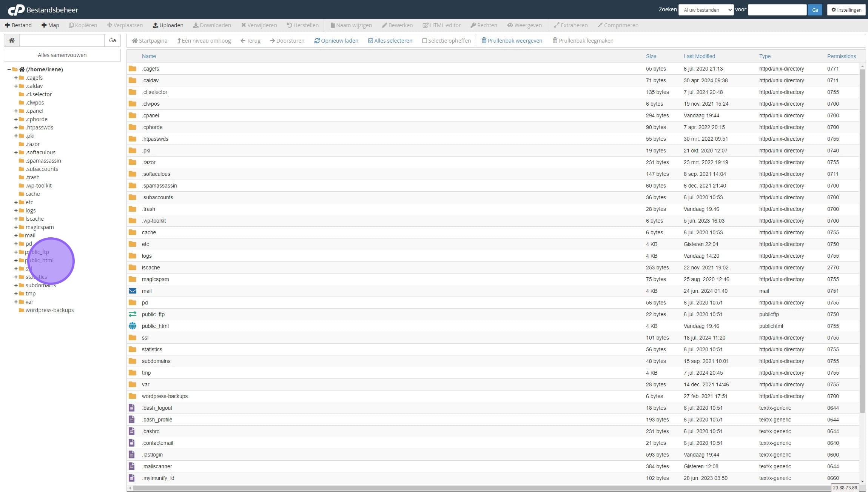Image resolution: width=868 pixels, height=492 pixels.
Task: Expand the .cpanel tree folder
Action: click(x=16, y=111)
